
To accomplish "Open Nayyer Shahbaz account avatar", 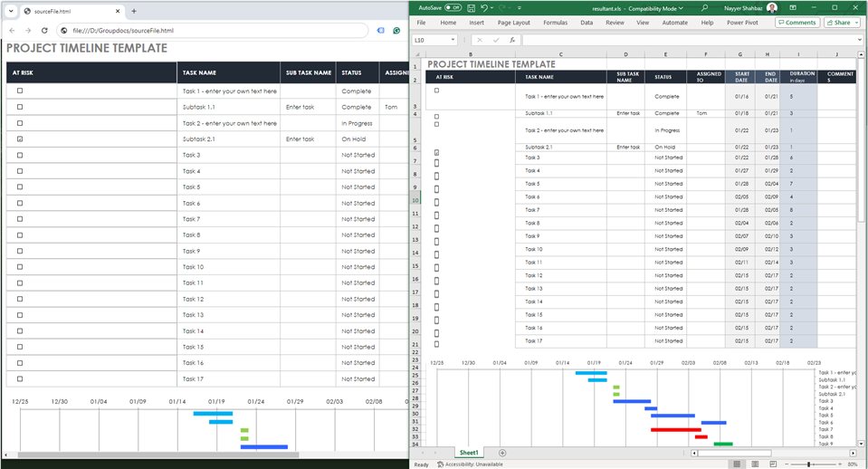I will pos(772,8).
